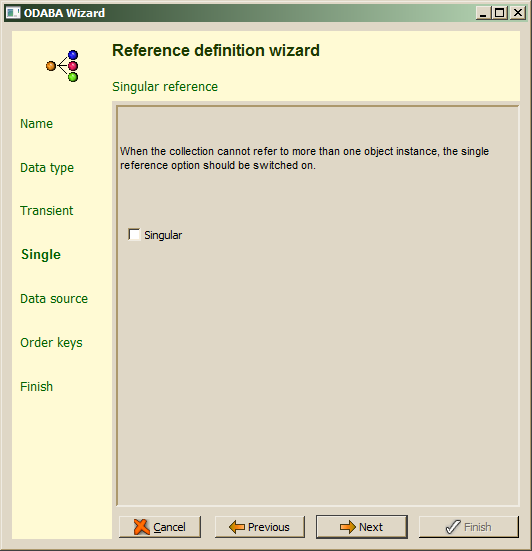Cancel the reference definition wizard
Viewport: 532px width, 551px height.
click(x=160, y=527)
